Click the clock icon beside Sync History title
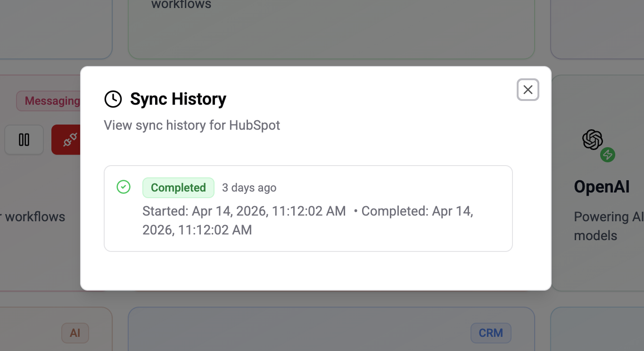The image size is (644, 351). [112, 99]
